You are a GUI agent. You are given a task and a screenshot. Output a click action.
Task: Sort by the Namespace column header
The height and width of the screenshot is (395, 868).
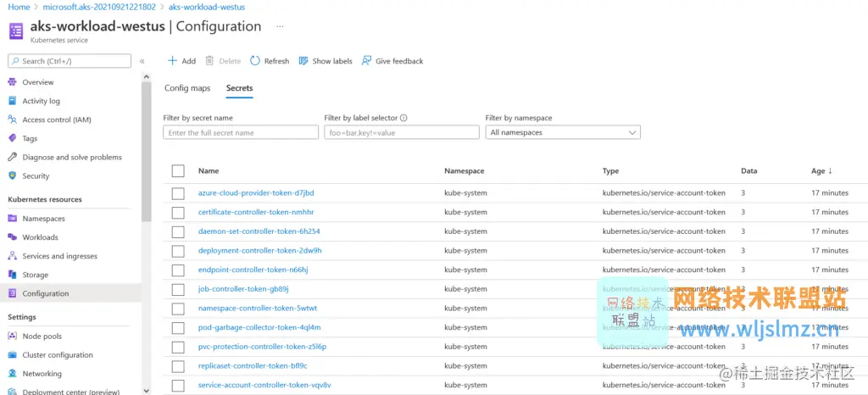(465, 171)
